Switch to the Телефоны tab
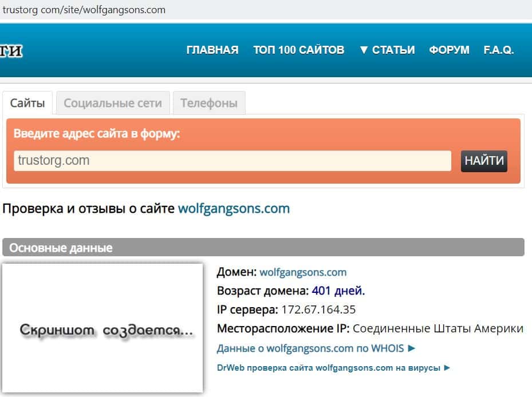 click(209, 103)
